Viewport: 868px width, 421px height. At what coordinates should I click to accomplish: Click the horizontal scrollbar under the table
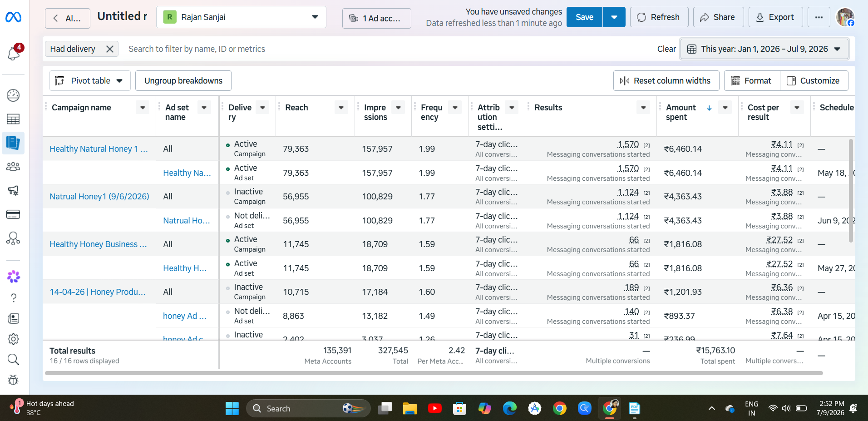434,373
